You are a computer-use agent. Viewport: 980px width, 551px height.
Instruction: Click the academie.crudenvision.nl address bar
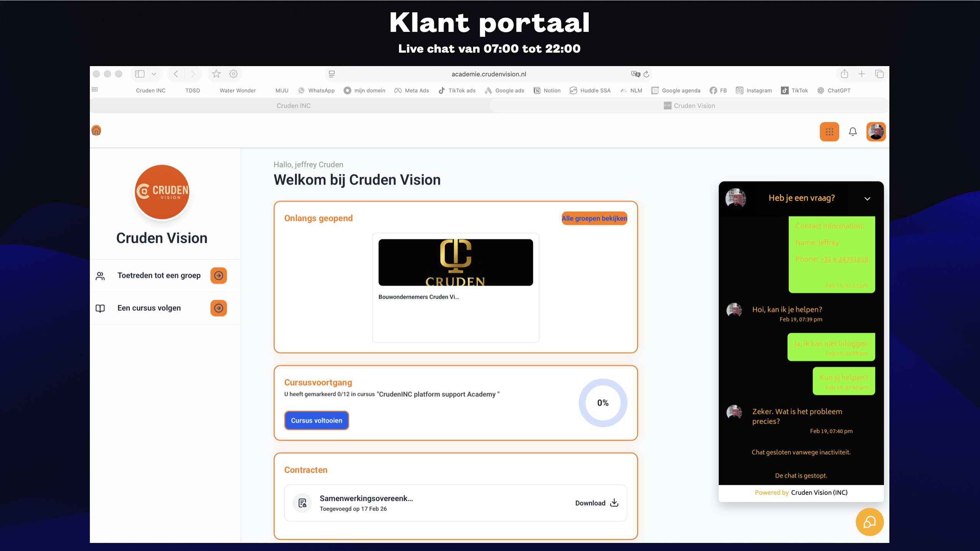tap(488, 74)
